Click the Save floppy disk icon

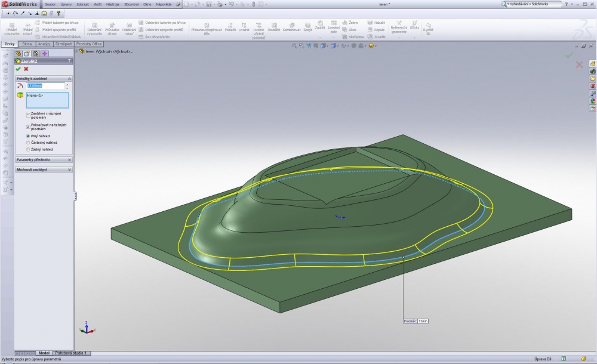(x=208, y=4)
